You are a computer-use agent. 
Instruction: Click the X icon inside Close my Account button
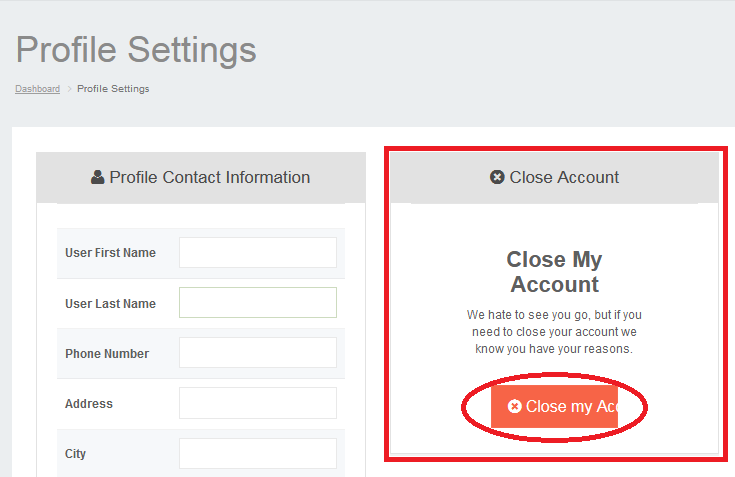point(515,407)
